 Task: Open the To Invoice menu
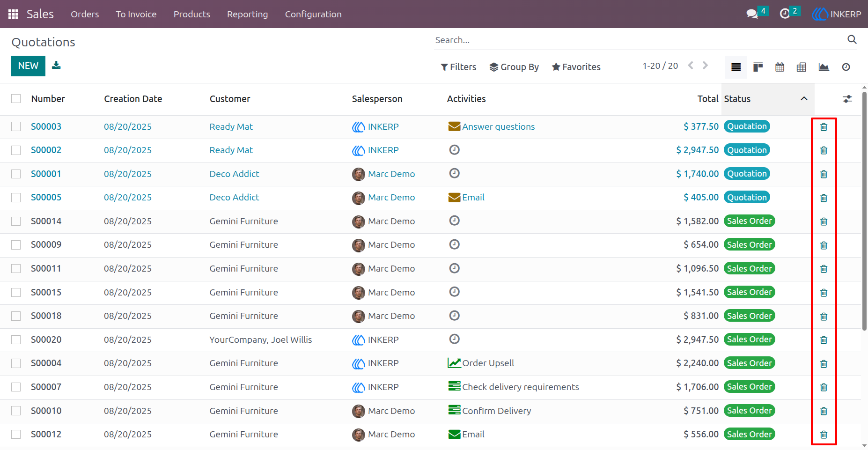click(136, 14)
